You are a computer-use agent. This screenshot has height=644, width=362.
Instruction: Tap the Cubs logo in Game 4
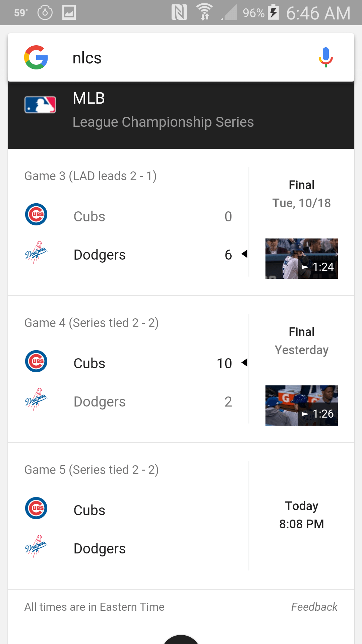[x=36, y=361]
